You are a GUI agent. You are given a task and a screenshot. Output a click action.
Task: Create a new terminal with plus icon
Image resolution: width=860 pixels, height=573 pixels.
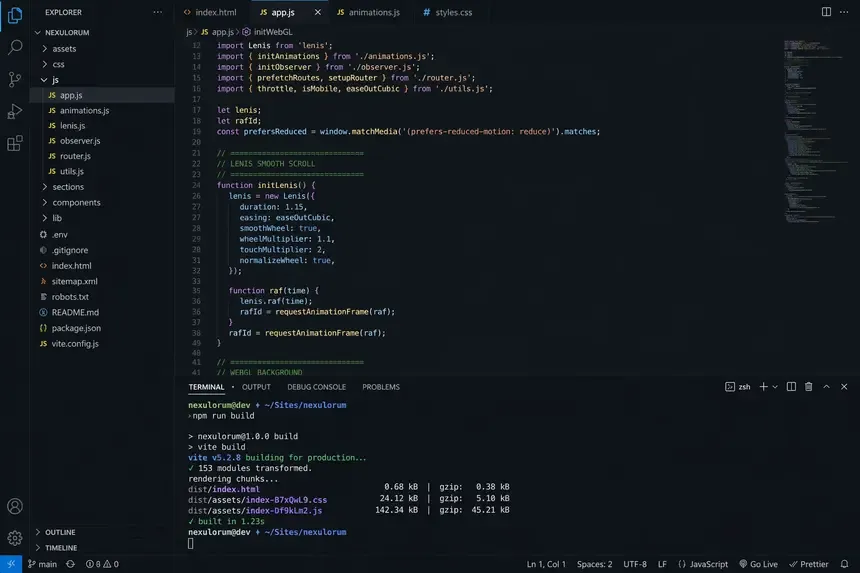(763, 387)
